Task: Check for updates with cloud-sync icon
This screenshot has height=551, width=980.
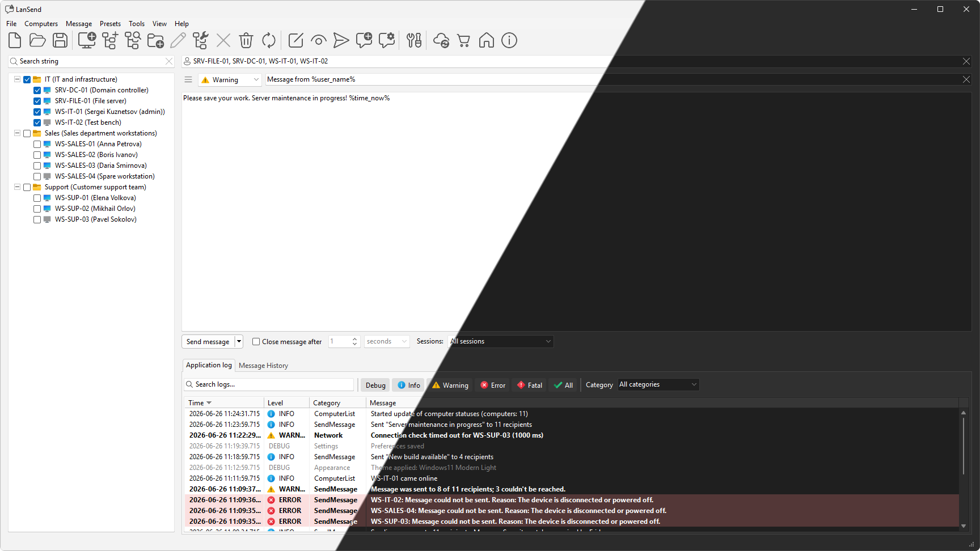Action: click(x=441, y=40)
